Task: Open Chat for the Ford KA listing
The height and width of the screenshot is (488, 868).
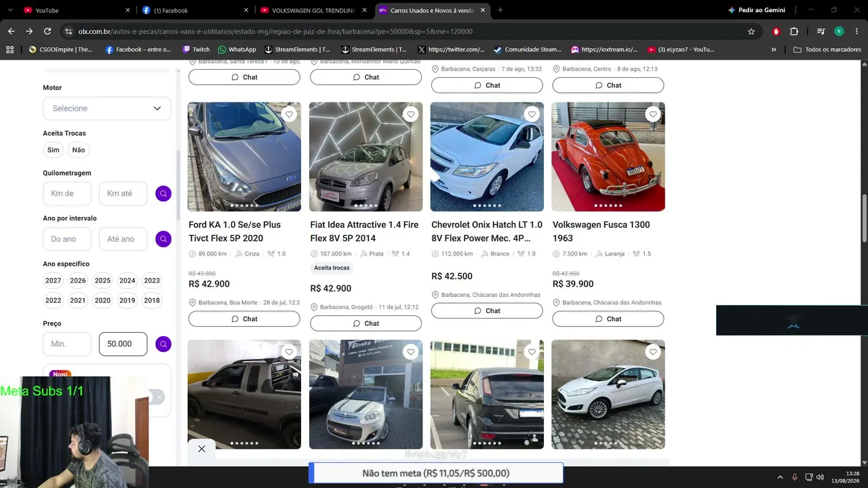Action: tap(244, 319)
